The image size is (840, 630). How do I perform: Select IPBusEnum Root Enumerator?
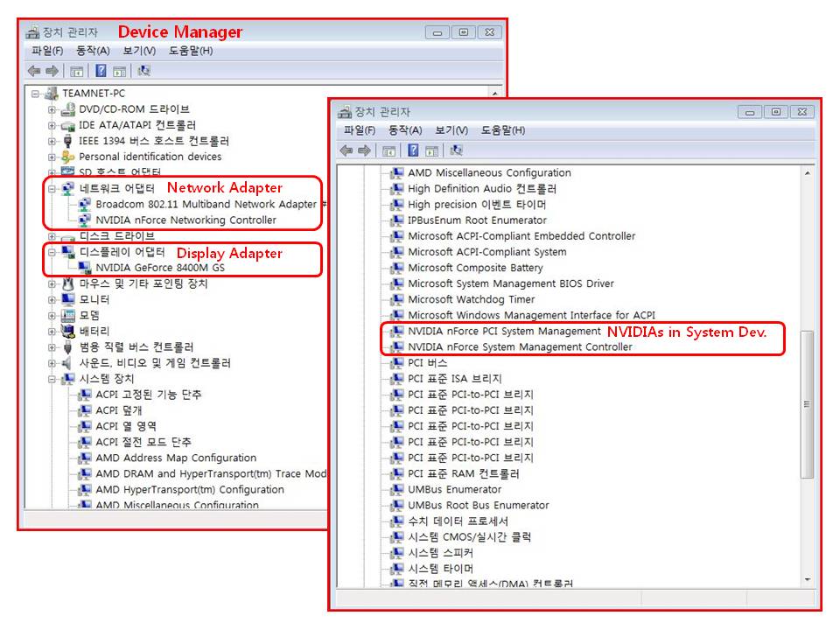(478, 220)
